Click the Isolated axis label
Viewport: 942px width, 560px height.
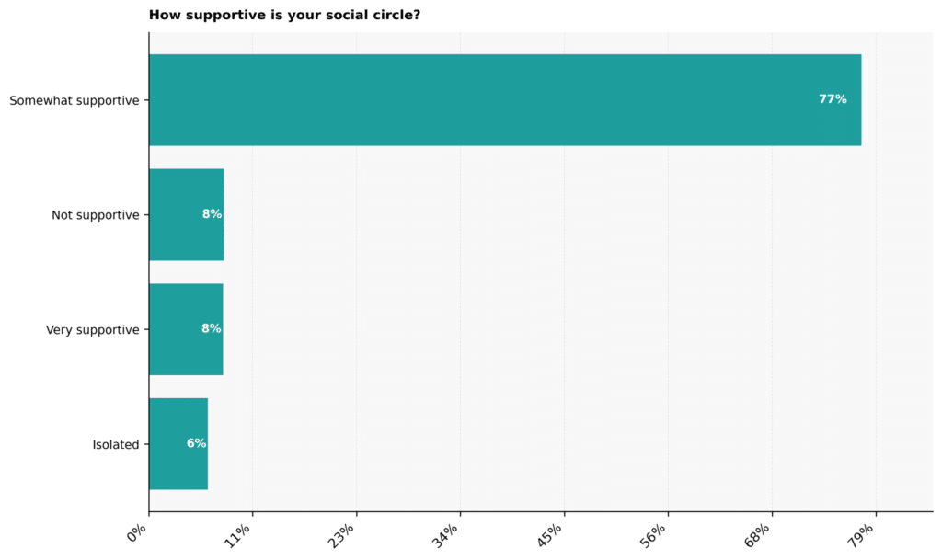pos(116,445)
